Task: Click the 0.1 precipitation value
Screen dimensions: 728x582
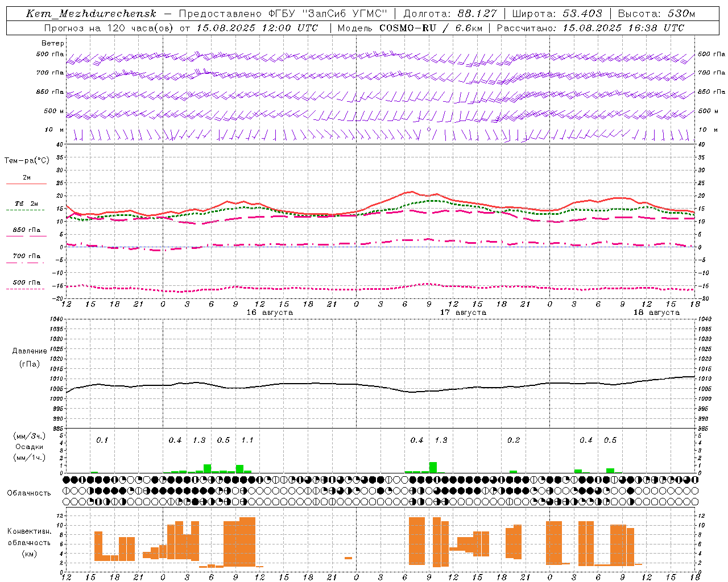Action: point(102,440)
